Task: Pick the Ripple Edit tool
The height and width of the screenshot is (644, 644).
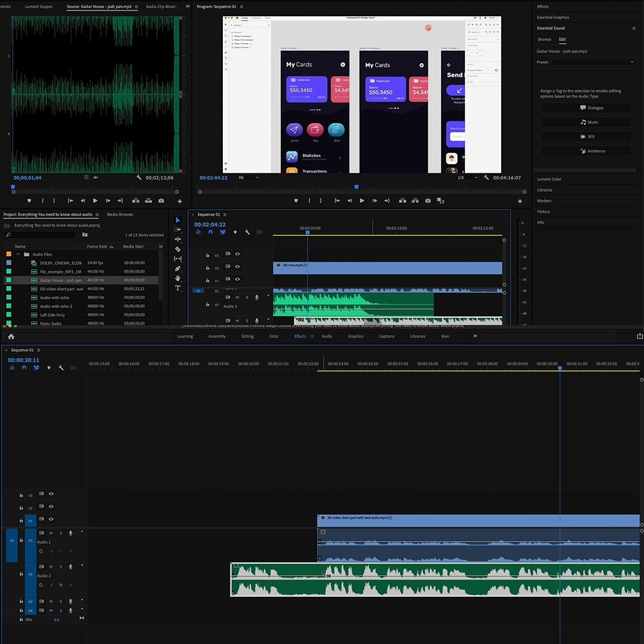Action: tap(178, 239)
